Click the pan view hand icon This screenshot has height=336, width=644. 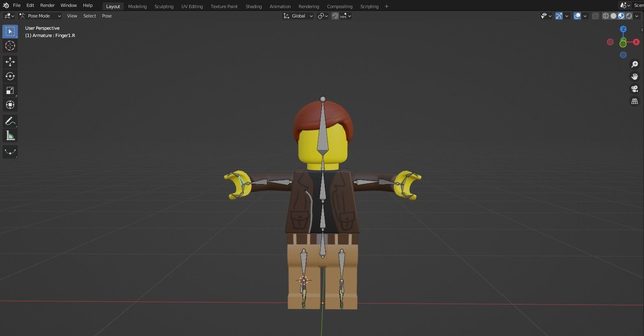coord(635,77)
